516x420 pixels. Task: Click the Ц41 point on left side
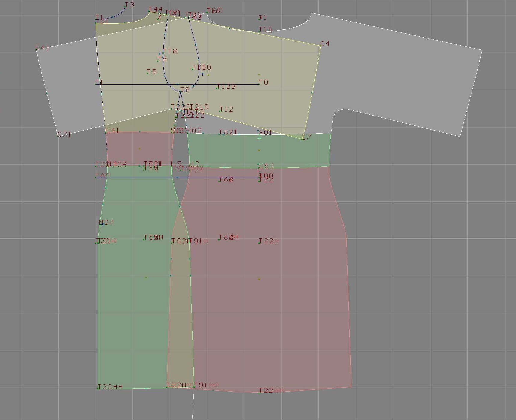(106, 132)
